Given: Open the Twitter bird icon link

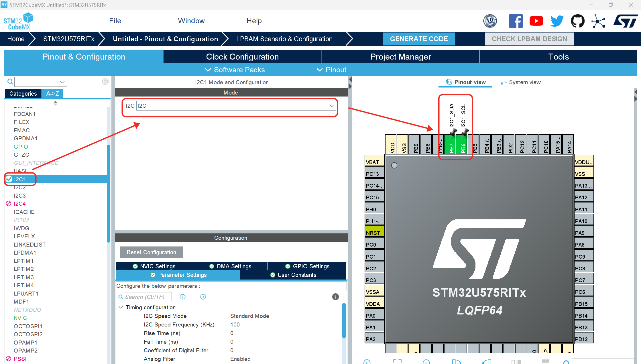Looking at the screenshot, I should point(557,21).
